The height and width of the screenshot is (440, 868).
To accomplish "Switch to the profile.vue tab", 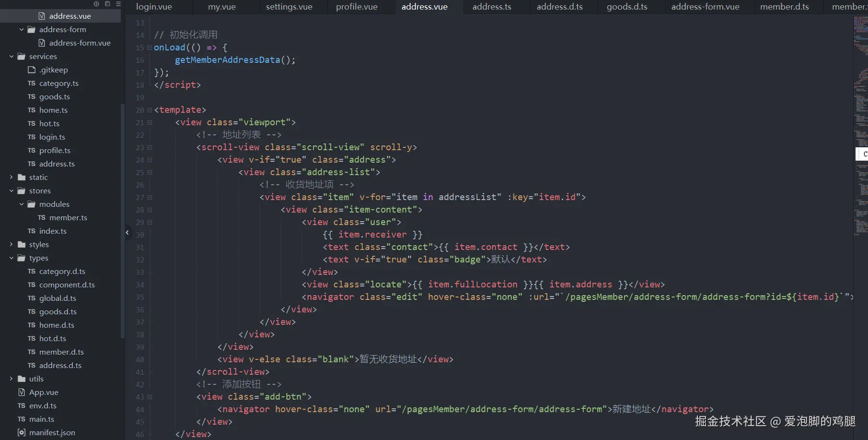I will click(x=357, y=7).
